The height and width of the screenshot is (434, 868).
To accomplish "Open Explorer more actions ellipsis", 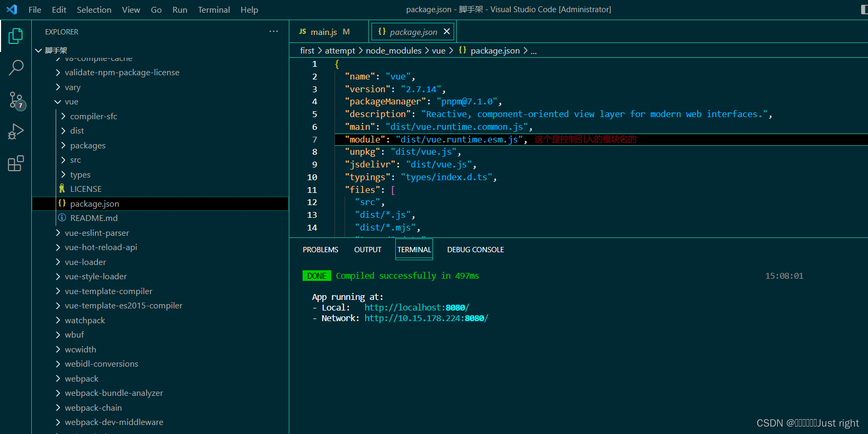I will [x=273, y=31].
